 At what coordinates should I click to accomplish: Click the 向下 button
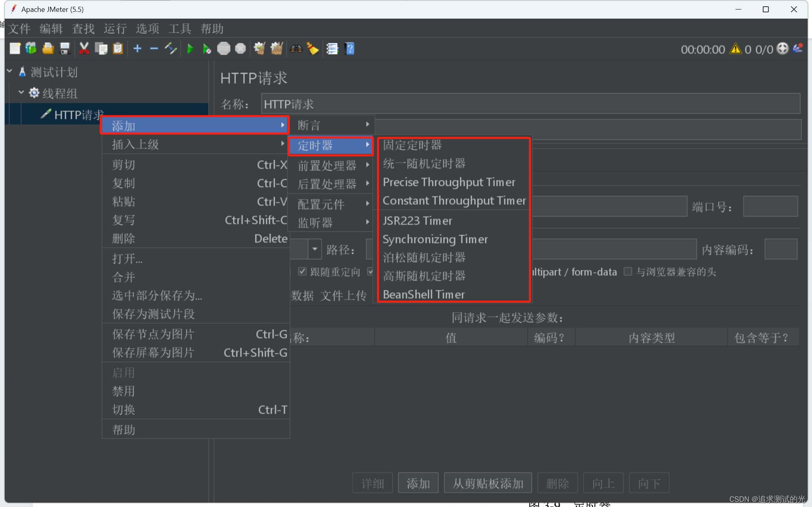pyautogui.click(x=649, y=483)
